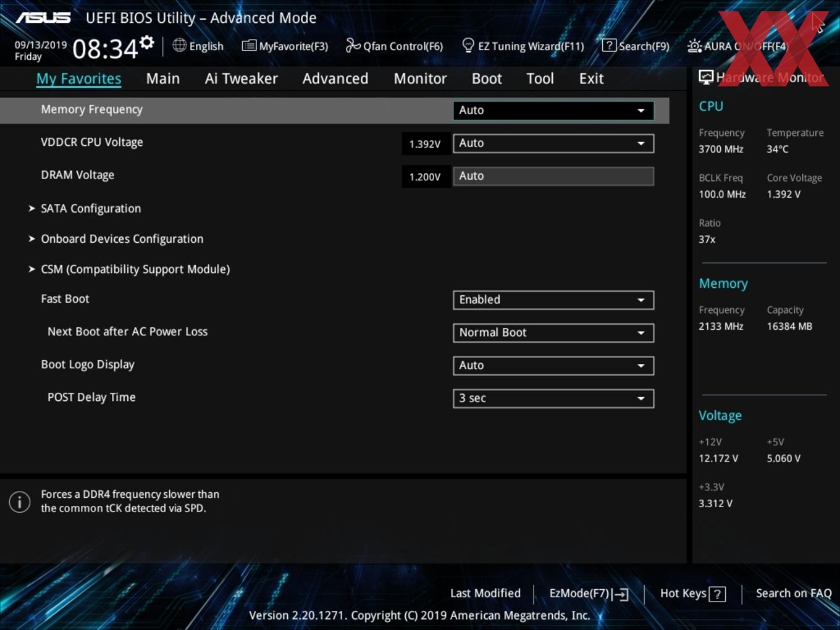Switch to My Favorites tab
Image resolution: width=840 pixels, height=630 pixels.
(x=78, y=78)
